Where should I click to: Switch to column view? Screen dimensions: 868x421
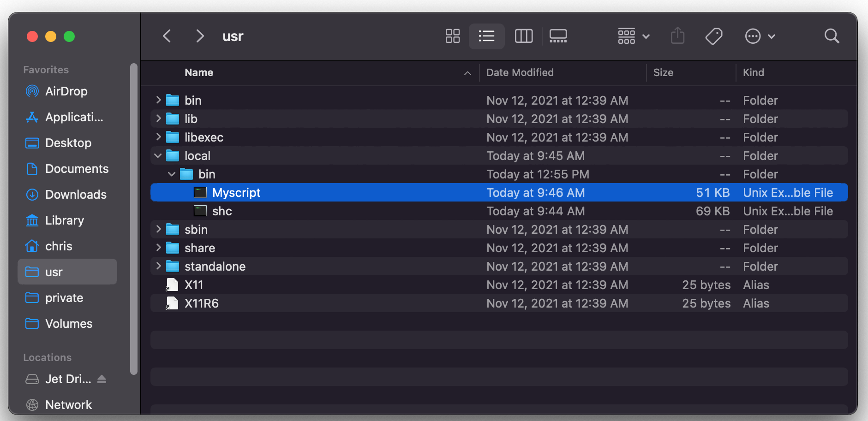(524, 36)
